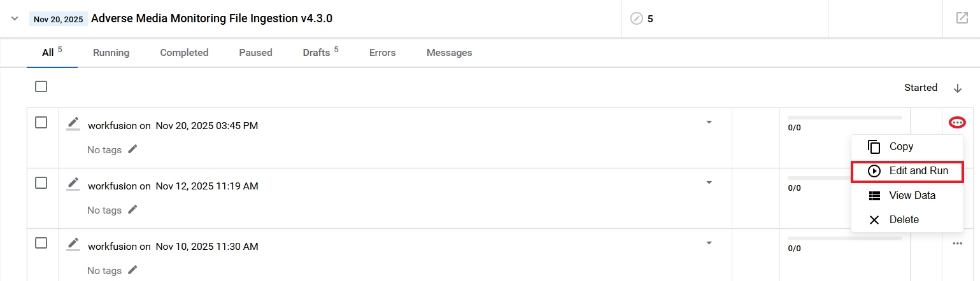Edit tags pencil on Nov 10 row
Image resolution: width=980 pixels, height=281 pixels.
pos(132,270)
